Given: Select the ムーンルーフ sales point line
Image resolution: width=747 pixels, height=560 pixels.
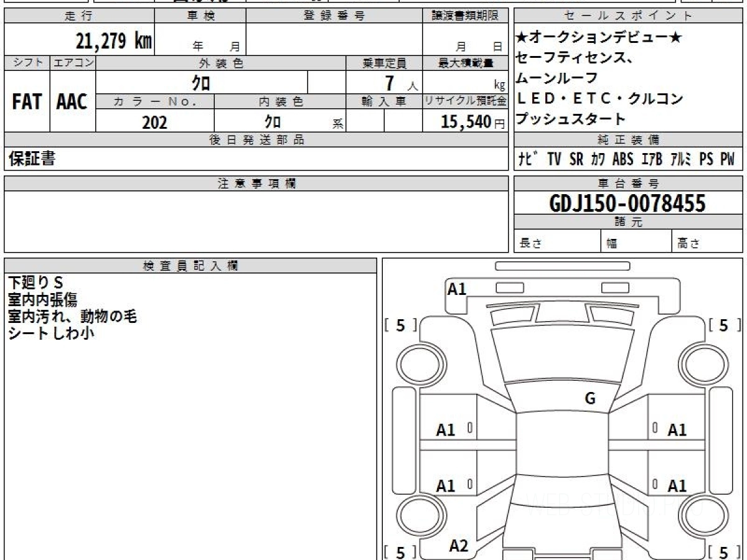Looking at the screenshot, I should [x=557, y=78].
